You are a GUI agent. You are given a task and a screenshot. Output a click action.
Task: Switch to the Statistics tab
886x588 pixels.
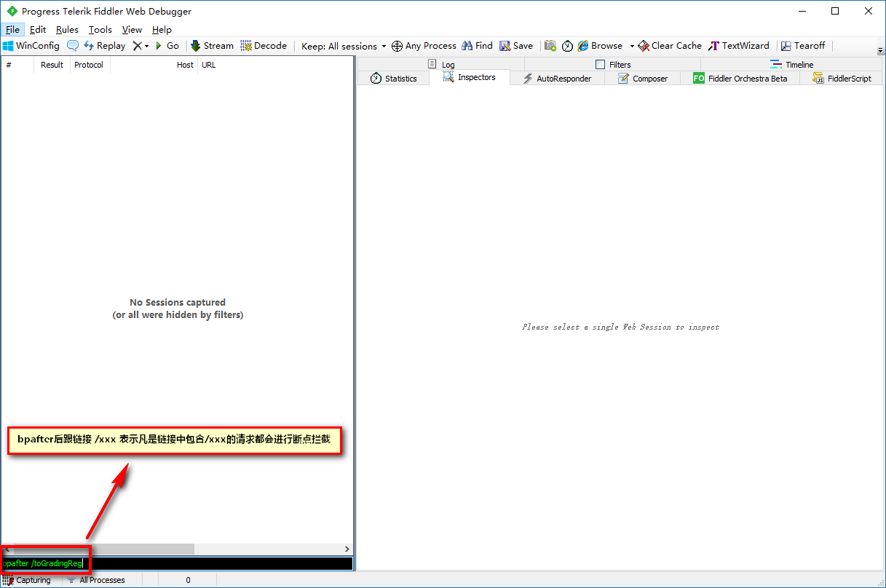(x=393, y=79)
